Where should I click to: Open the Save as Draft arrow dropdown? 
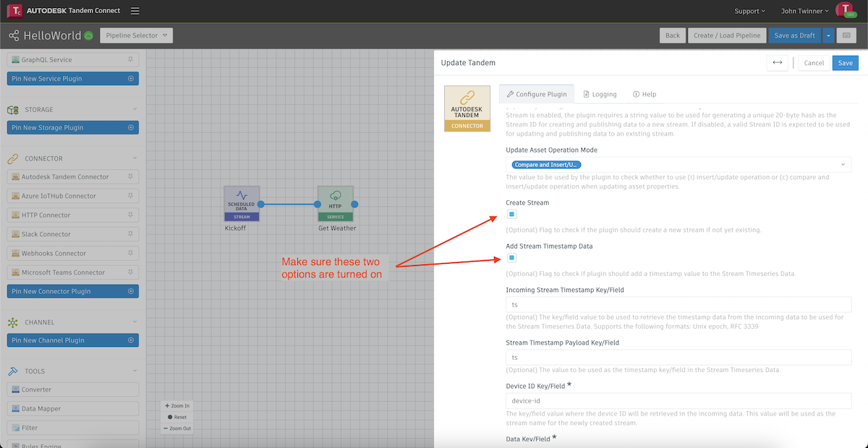pyautogui.click(x=827, y=35)
